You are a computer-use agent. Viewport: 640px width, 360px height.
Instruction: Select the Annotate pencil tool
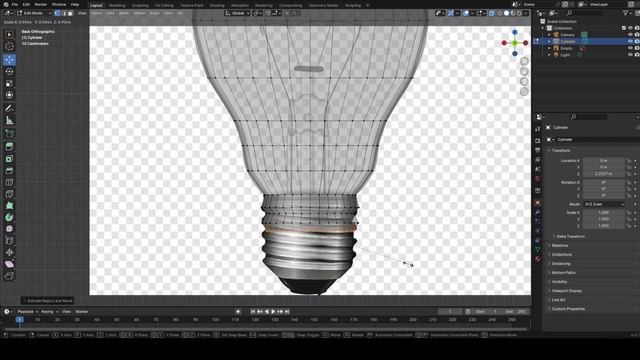click(9, 109)
